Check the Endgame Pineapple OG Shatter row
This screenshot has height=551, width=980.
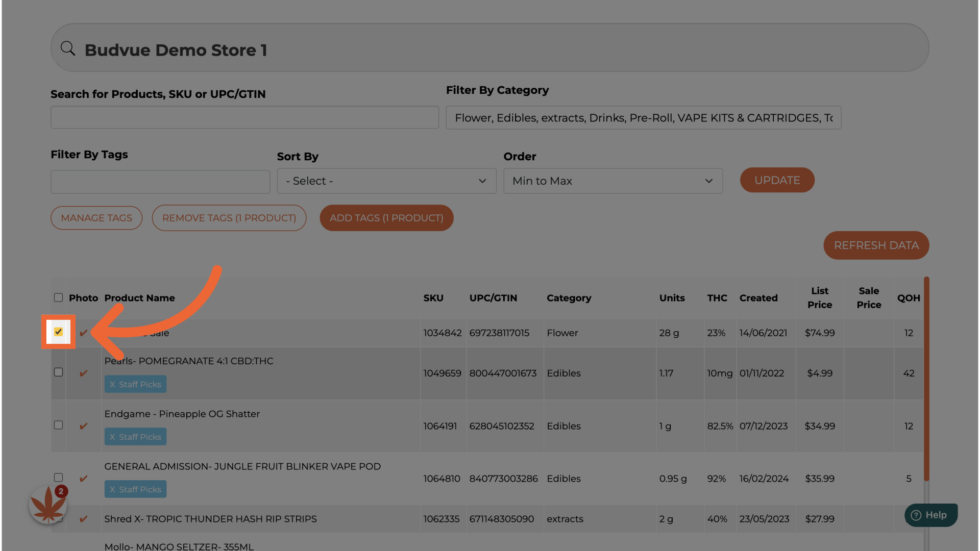click(x=59, y=425)
